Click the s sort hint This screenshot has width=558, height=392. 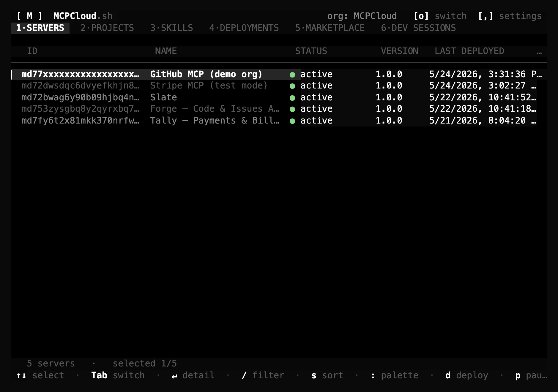(327, 375)
